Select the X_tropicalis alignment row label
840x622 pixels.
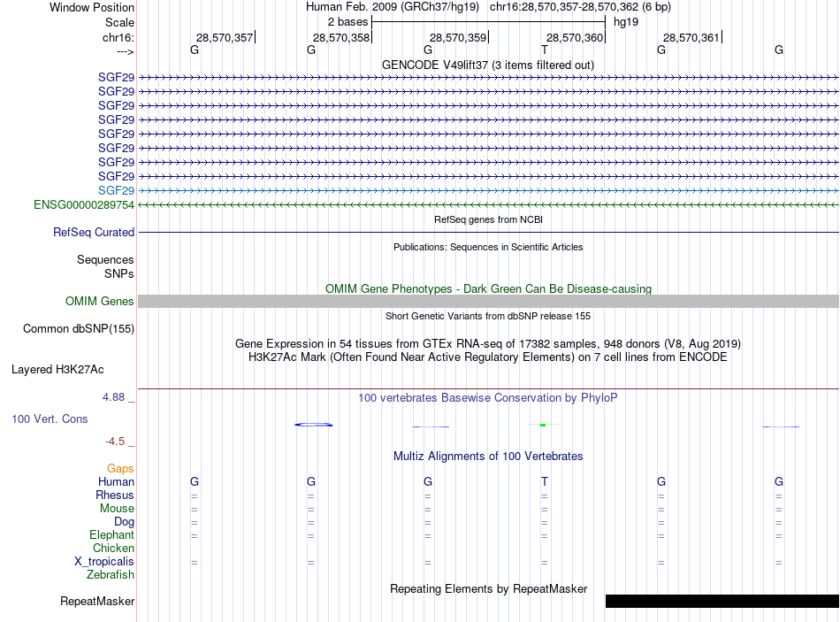pyautogui.click(x=104, y=562)
